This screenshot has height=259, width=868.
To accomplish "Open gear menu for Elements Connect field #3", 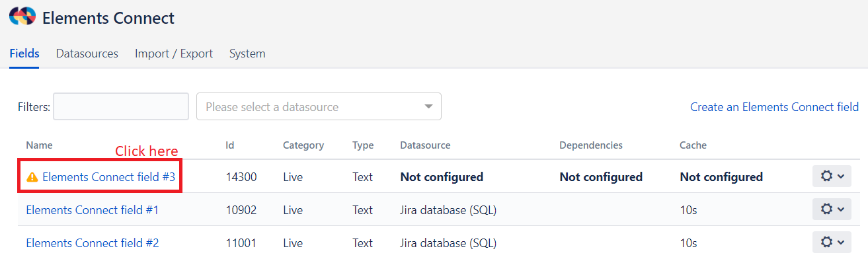I will tap(832, 176).
